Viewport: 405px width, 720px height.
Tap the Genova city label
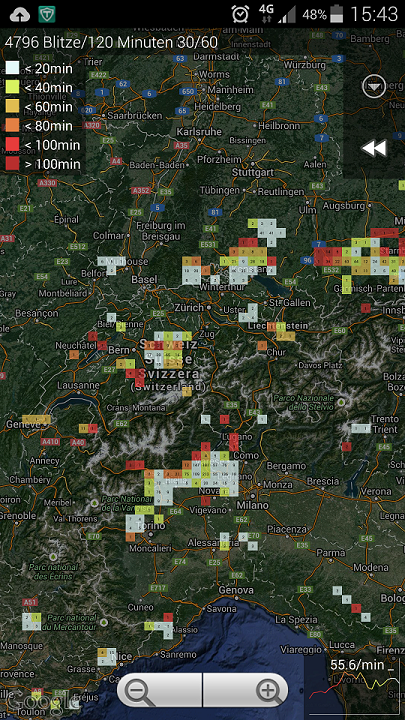pos(236,590)
